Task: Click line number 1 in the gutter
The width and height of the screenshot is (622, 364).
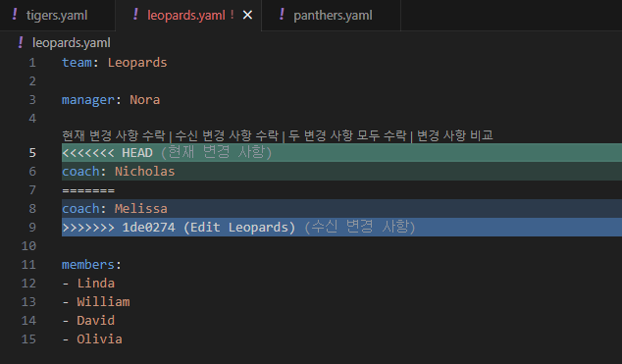Action: click(x=32, y=63)
